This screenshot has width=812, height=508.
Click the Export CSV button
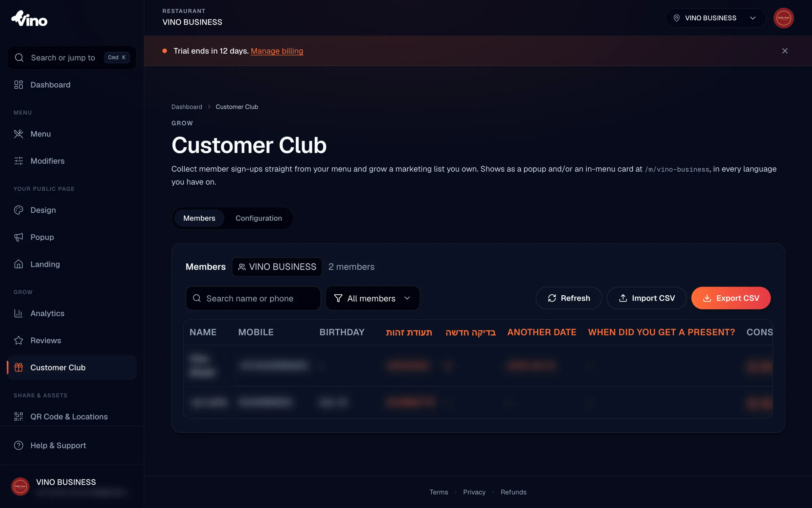pos(731,298)
